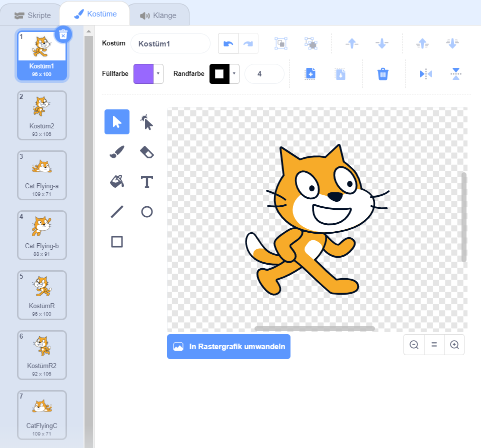The width and height of the screenshot is (481, 448).
Task: Switch to the Kostüme tab
Action: tap(95, 14)
